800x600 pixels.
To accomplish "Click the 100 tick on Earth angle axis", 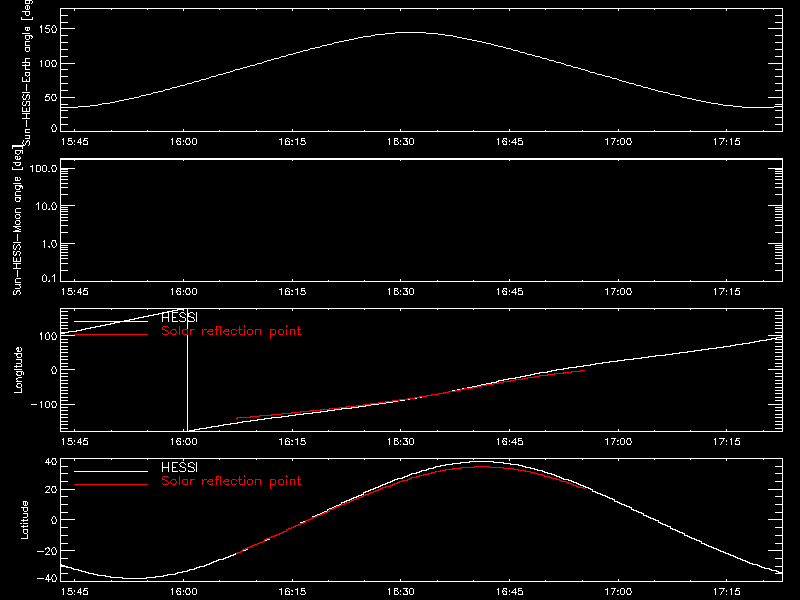I will coord(48,64).
